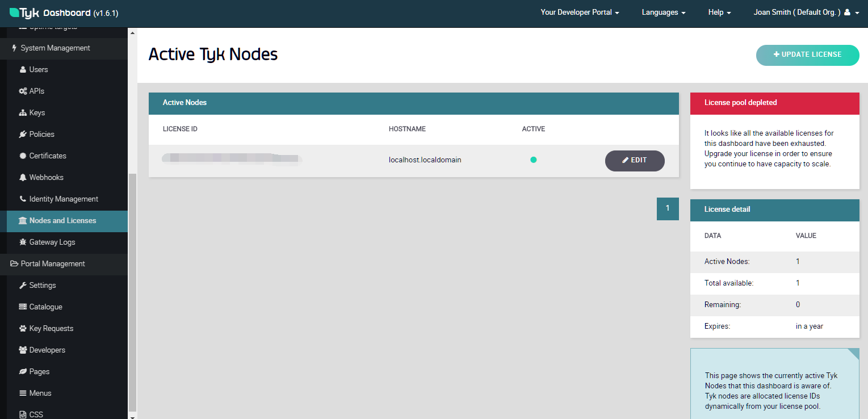Image resolution: width=868 pixels, height=419 pixels.
Task: Click the Gateway Logs bug icon
Action: point(23,242)
